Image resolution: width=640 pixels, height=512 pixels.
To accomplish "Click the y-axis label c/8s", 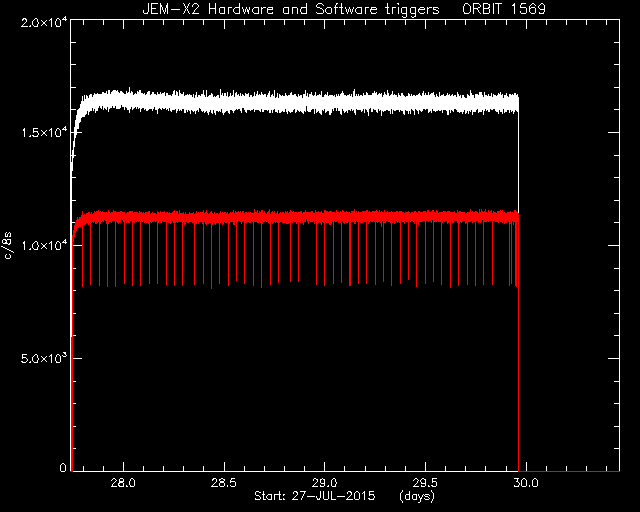I will pos(8,245).
